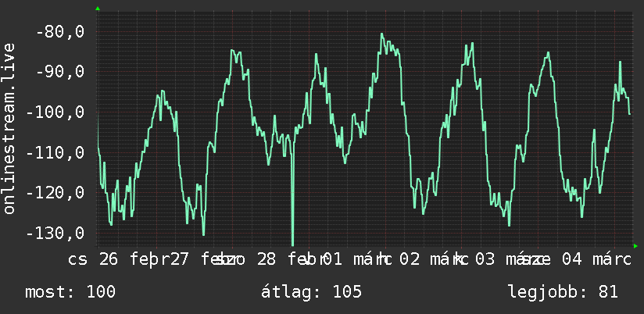Click the '03 márc' date label
The height and width of the screenshot is (314, 644).
[509, 260]
